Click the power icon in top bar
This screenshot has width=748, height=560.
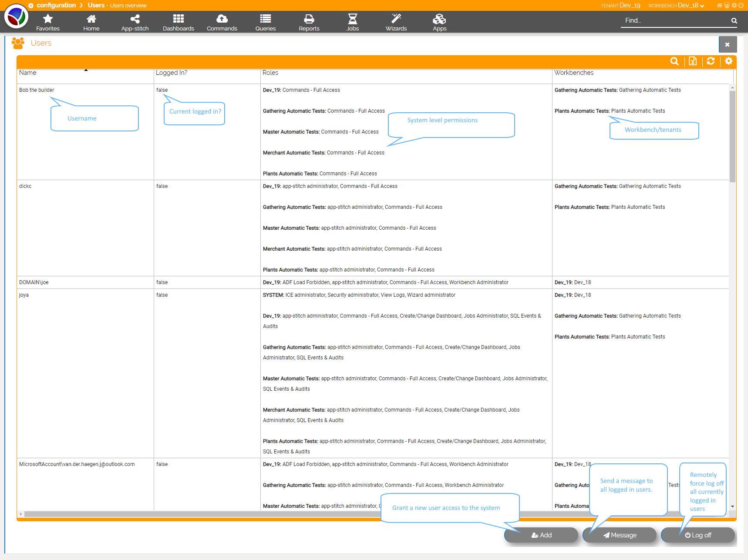point(741,5)
